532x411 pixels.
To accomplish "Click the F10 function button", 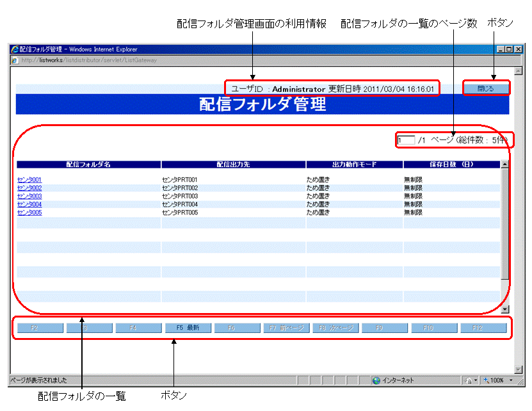I will click(434, 328).
